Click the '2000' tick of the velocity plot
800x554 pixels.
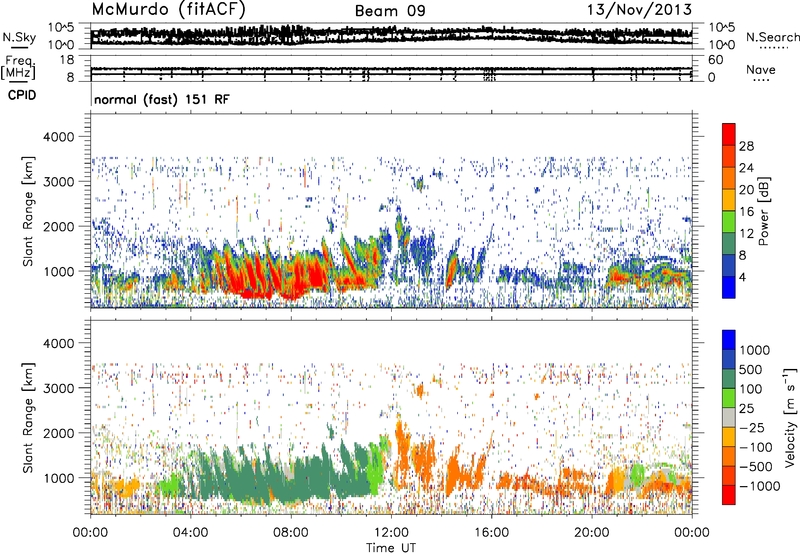click(58, 433)
